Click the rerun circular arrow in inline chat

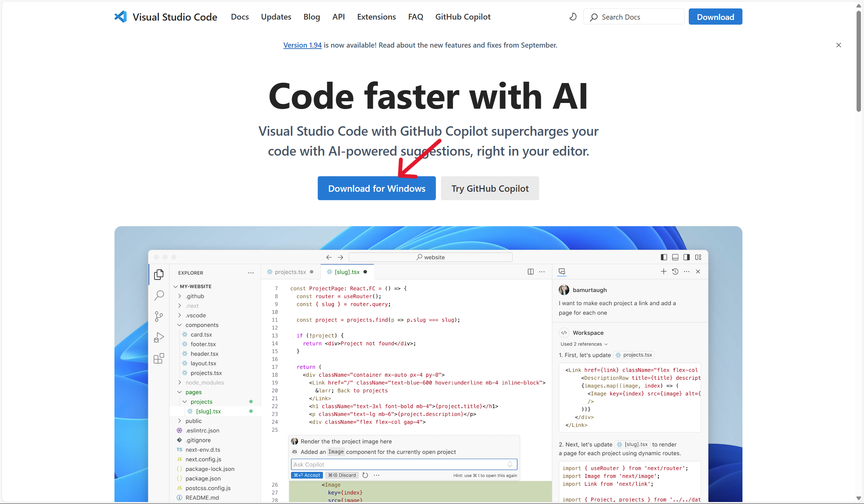tap(365, 475)
